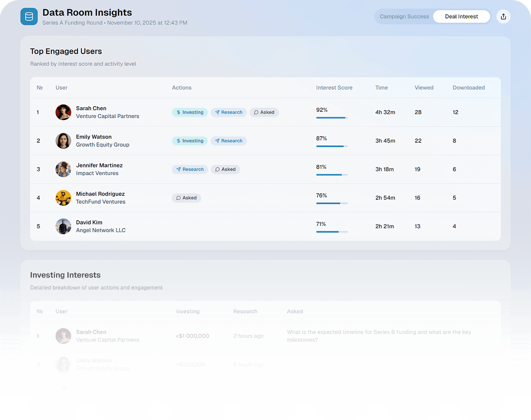Click the Asked tag in Sarah Chen's row
Screen dimensions: 531x420
pos(264,112)
